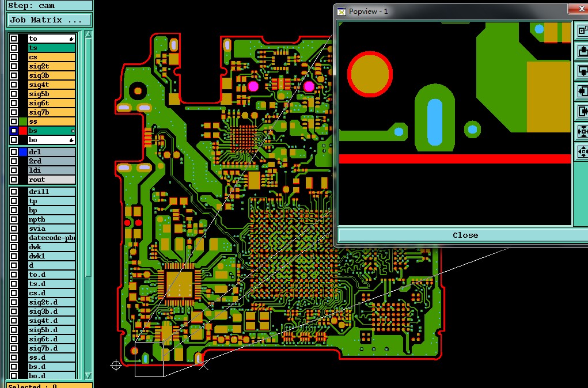Select the 'to.d' layer row
The width and height of the screenshot is (588, 388).
click(52, 275)
